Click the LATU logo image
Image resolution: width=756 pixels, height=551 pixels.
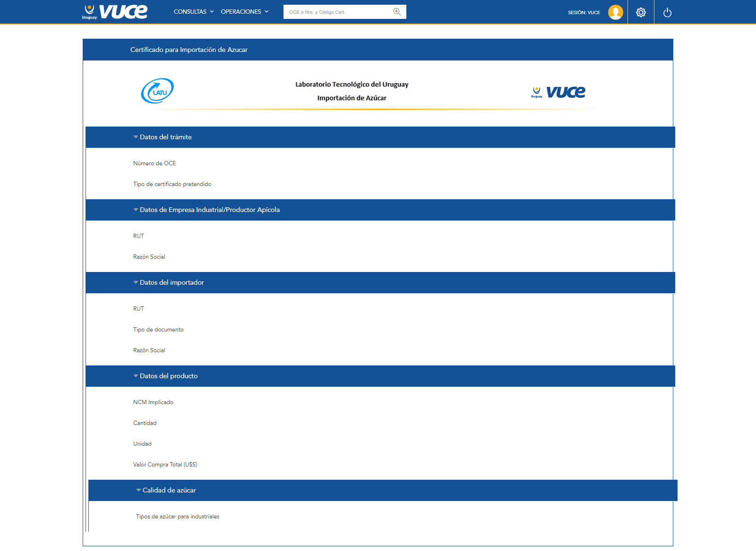(x=157, y=91)
